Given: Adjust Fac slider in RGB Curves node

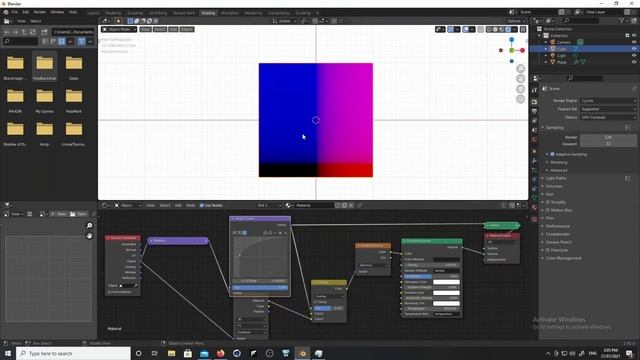Looking at the screenshot, I should click(x=260, y=288).
